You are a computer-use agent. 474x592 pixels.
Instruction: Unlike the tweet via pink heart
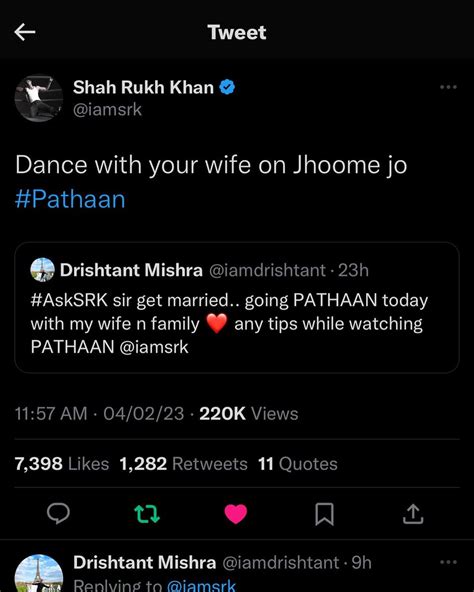(x=236, y=514)
